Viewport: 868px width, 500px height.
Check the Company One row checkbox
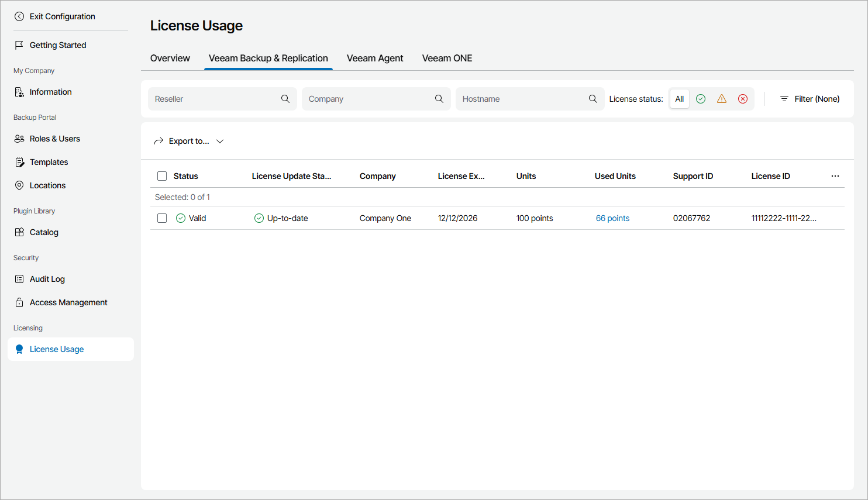tap(162, 218)
